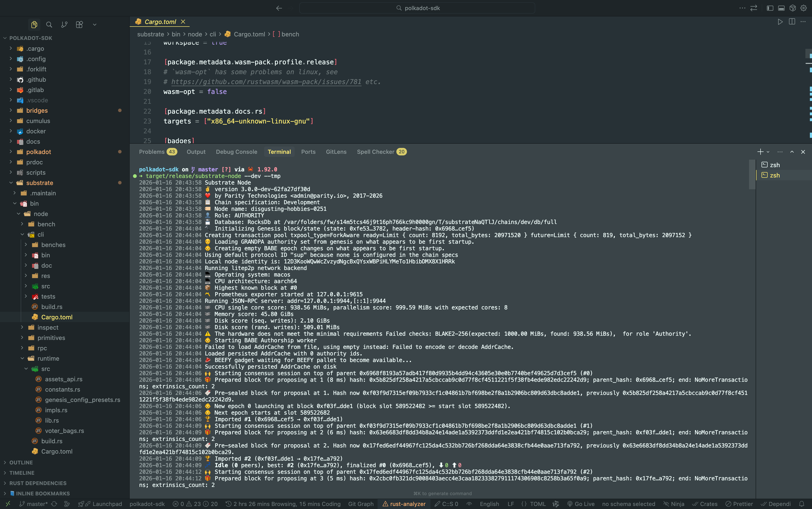Image resolution: width=812 pixels, height=509 pixels.
Task: Switch to the Problems tab
Action: pyautogui.click(x=152, y=152)
